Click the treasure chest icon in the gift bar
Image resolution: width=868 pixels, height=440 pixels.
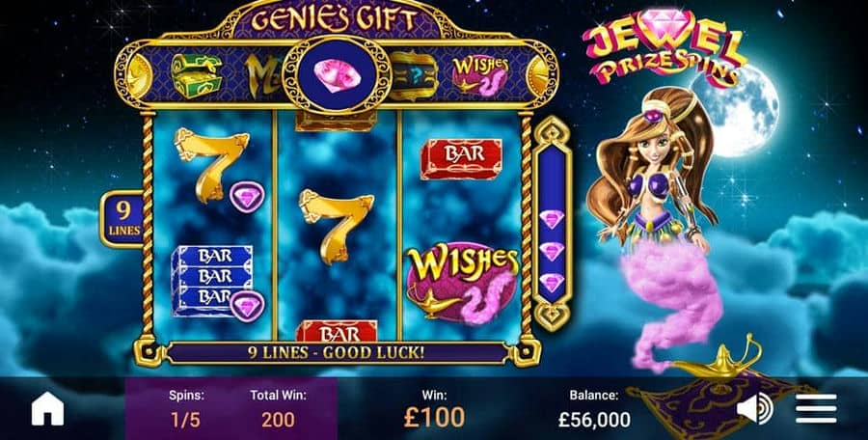(x=196, y=75)
